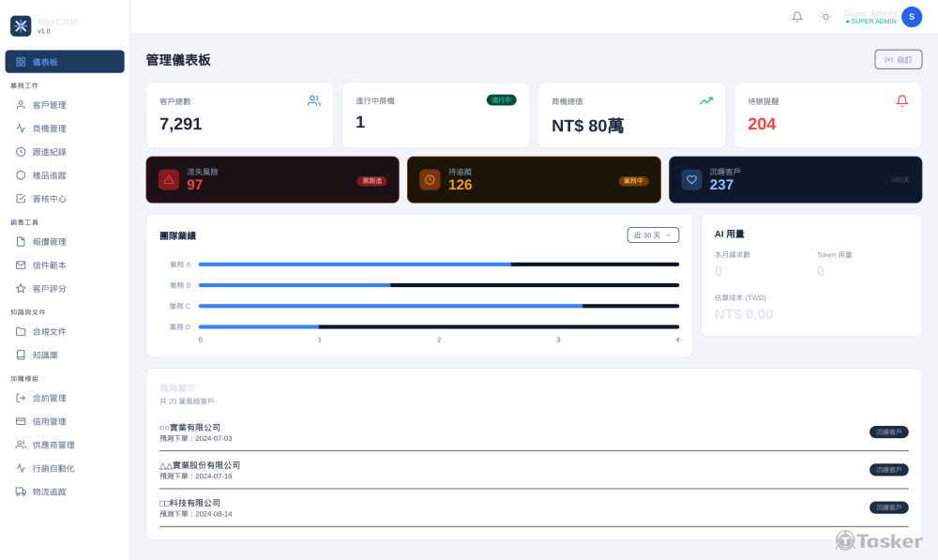
Task: Open the notifications bell in top bar
Action: click(796, 17)
